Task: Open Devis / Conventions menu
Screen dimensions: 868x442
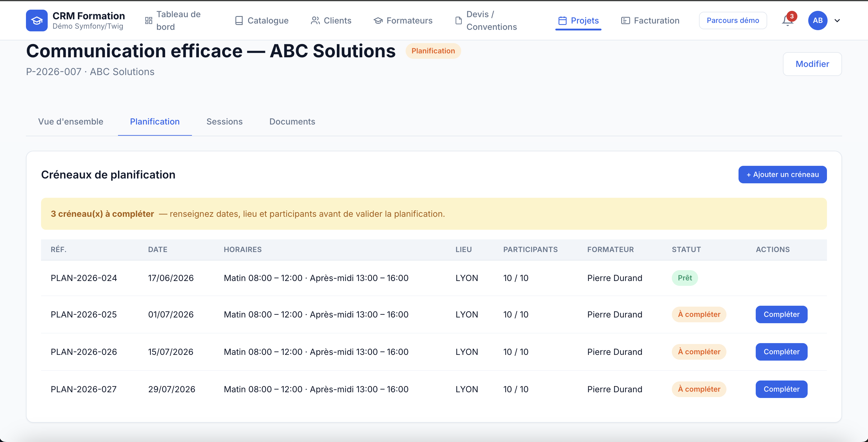Action: click(492, 21)
